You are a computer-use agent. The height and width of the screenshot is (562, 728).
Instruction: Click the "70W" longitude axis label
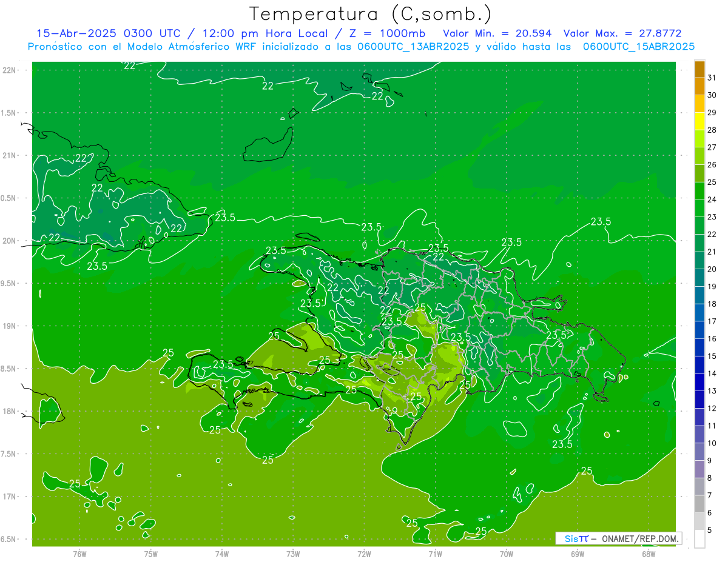click(x=507, y=554)
